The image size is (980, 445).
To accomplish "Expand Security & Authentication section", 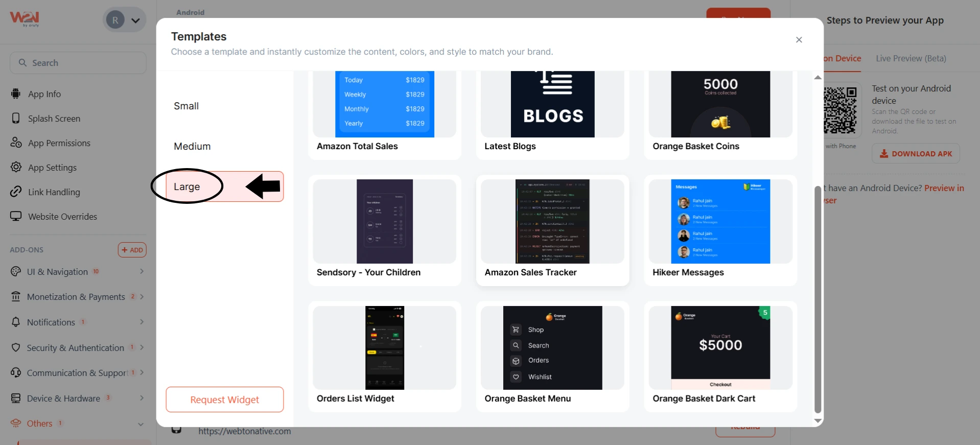I will tap(142, 347).
